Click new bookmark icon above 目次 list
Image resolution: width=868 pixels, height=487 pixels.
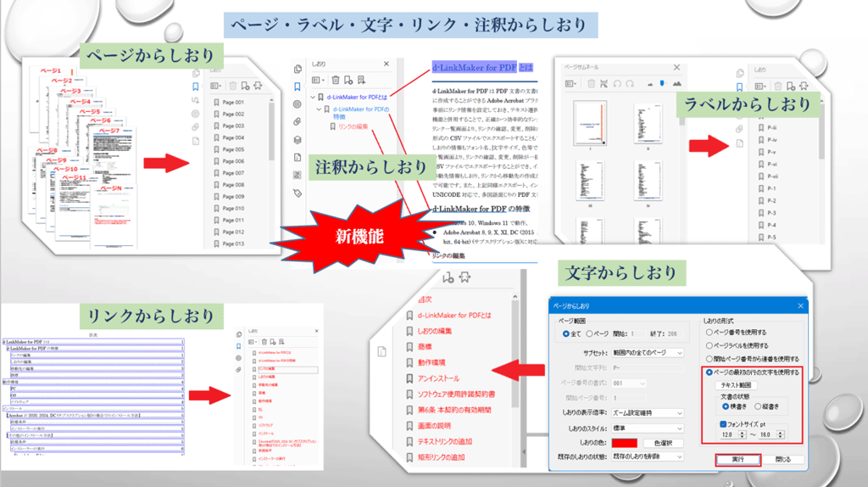tap(448, 277)
